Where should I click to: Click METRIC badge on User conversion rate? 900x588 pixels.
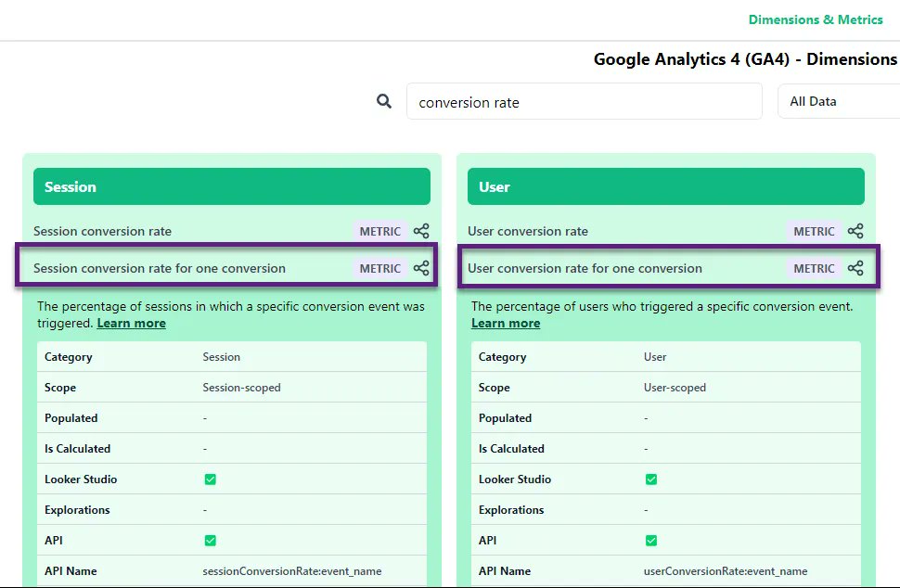coord(814,231)
